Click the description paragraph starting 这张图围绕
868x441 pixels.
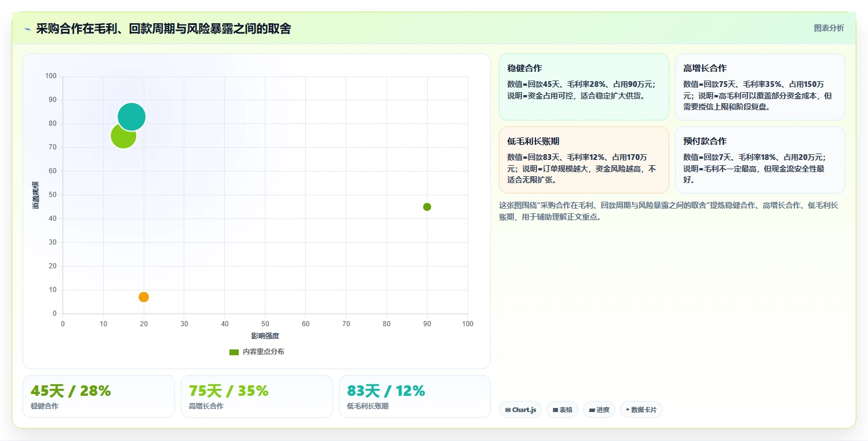coord(668,211)
